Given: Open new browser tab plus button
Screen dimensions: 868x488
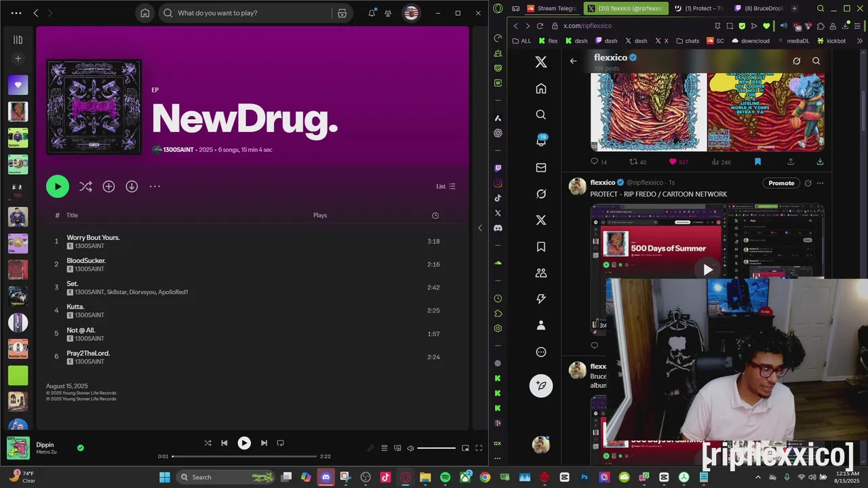Looking at the screenshot, I should coord(794,8).
